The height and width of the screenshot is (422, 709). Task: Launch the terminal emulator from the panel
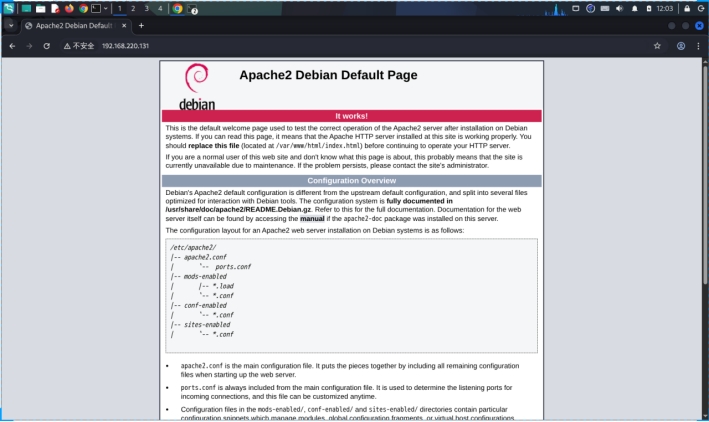[95, 8]
